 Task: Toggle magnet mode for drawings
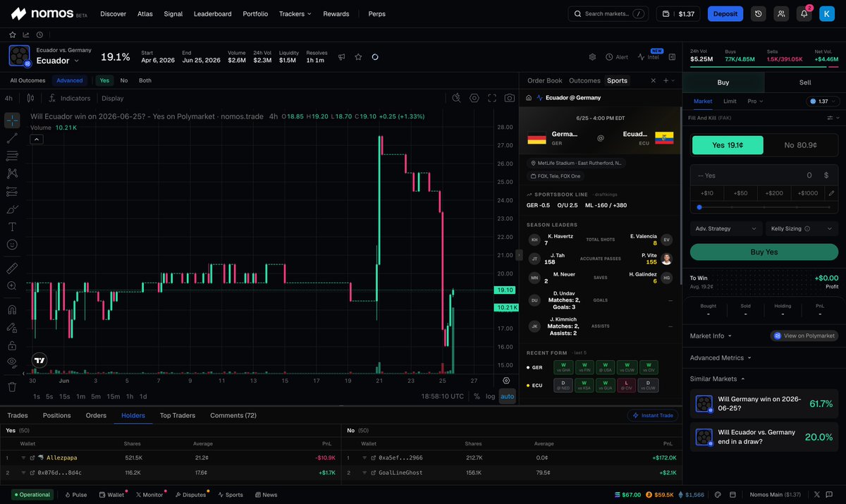click(12, 309)
